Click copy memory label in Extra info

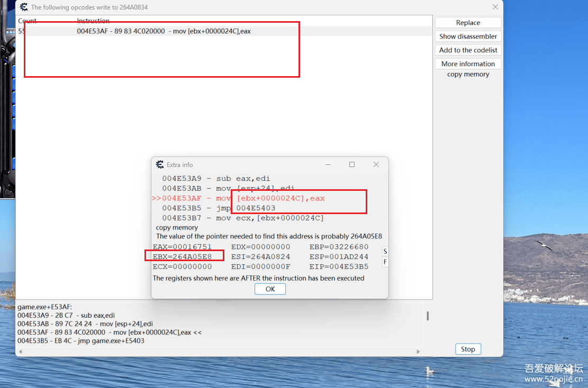(177, 227)
